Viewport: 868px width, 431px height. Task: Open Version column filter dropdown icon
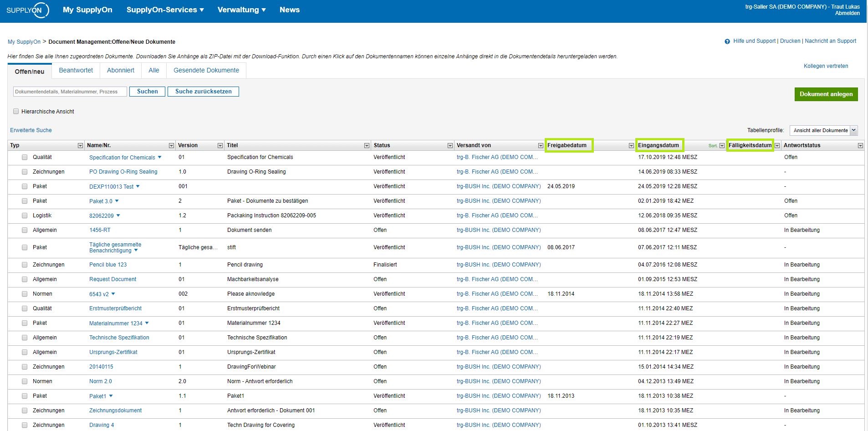point(220,145)
